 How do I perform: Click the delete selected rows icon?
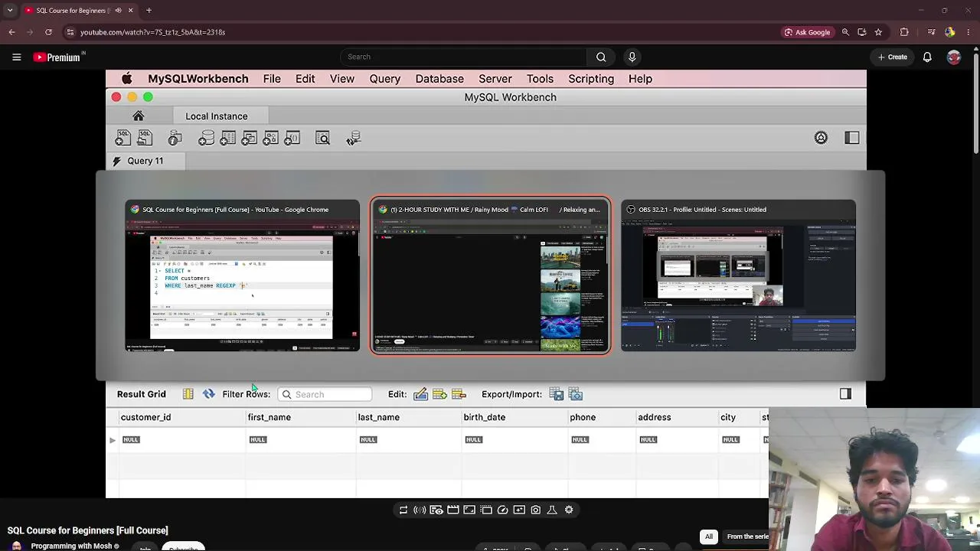pyautogui.click(x=459, y=394)
